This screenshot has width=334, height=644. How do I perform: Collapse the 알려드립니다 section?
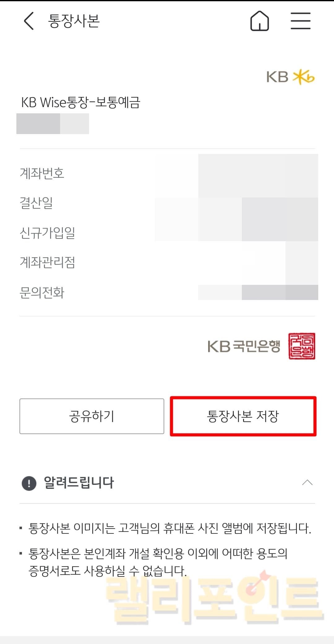tap(307, 483)
